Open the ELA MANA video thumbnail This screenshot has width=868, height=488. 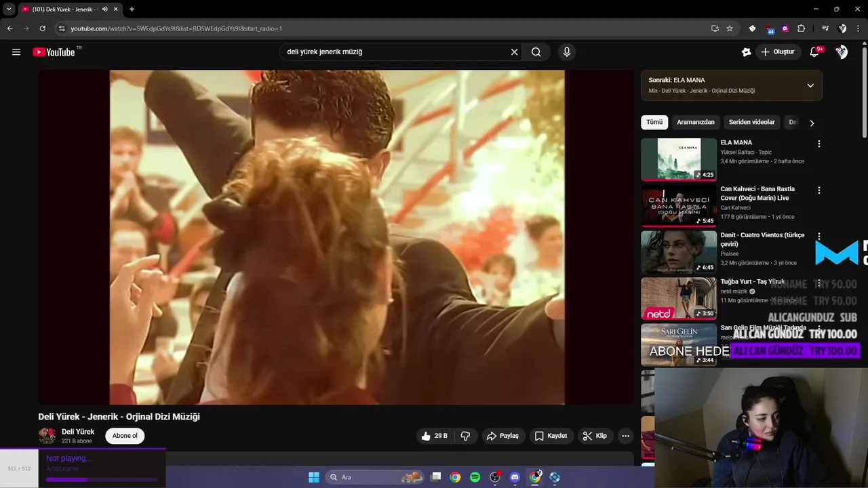point(679,159)
